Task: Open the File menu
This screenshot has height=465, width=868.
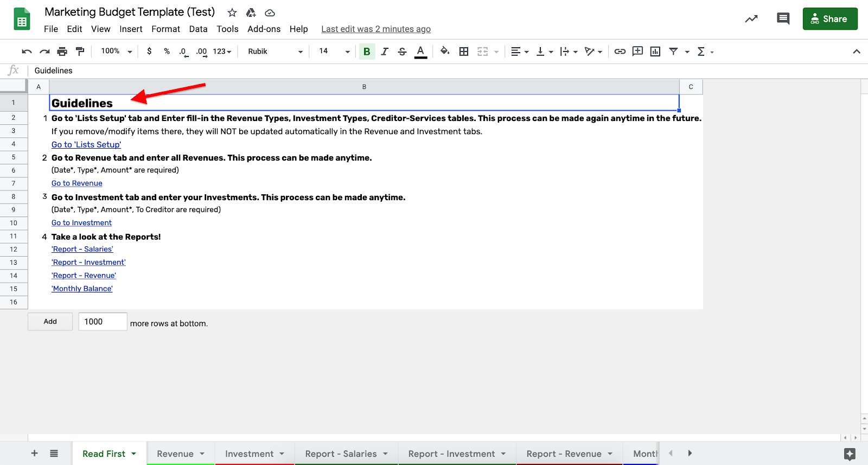Action: tap(51, 29)
